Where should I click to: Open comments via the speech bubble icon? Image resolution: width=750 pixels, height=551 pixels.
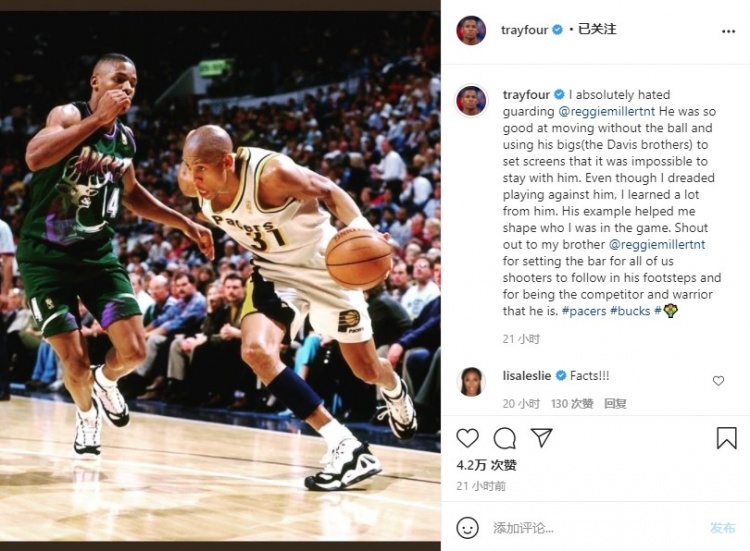(x=504, y=438)
